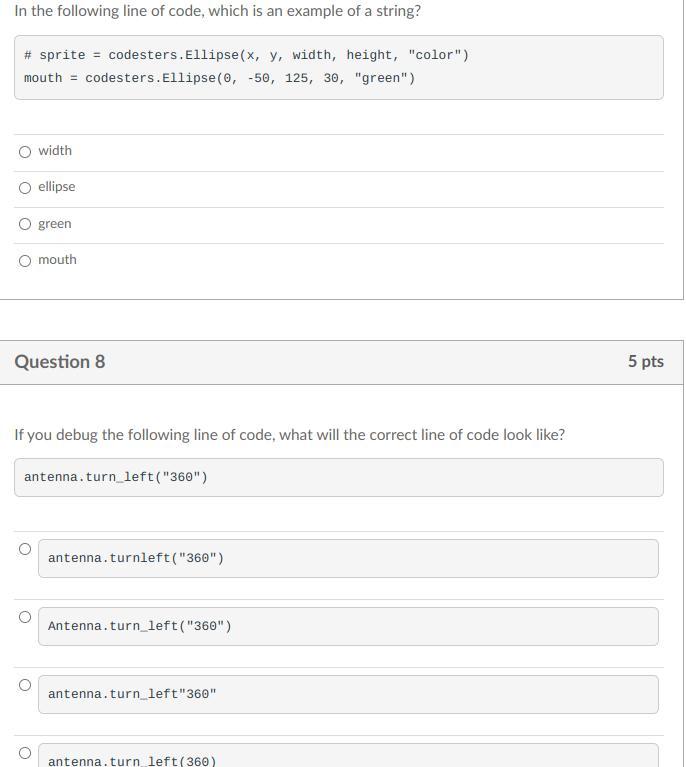Select radio button for antenna.turnleft("360") answer
The height and width of the screenshot is (767, 686).
25,549
